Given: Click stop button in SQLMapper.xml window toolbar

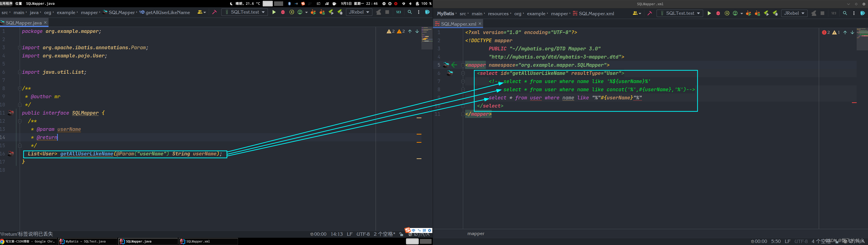Looking at the screenshot, I should (822, 13).
